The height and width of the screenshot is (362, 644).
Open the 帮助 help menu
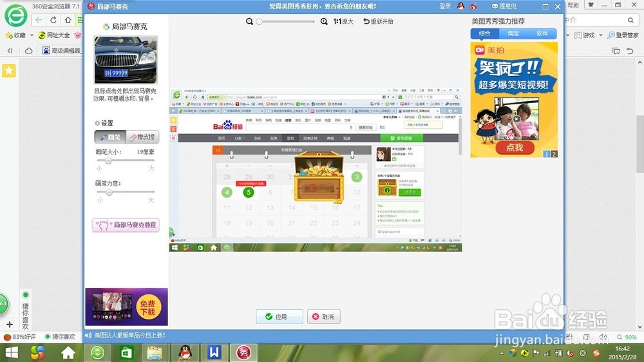coord(573,5)
